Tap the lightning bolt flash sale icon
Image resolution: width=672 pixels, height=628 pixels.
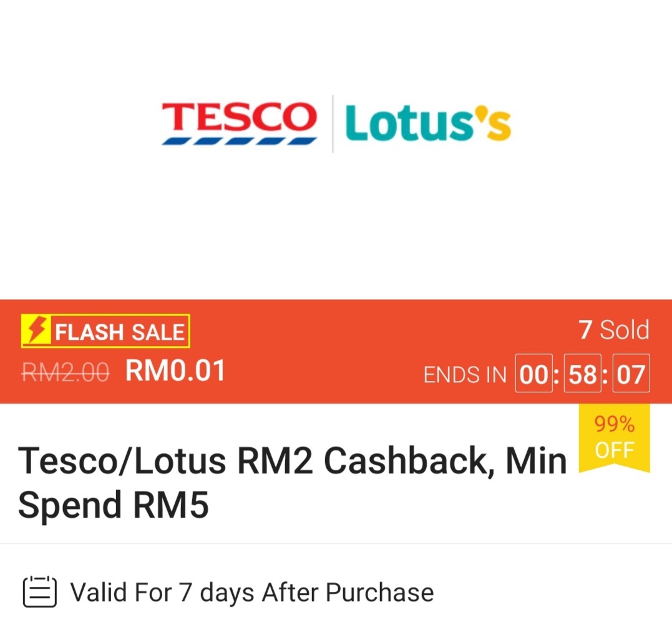pyautogui.click(x=37, y=331)
